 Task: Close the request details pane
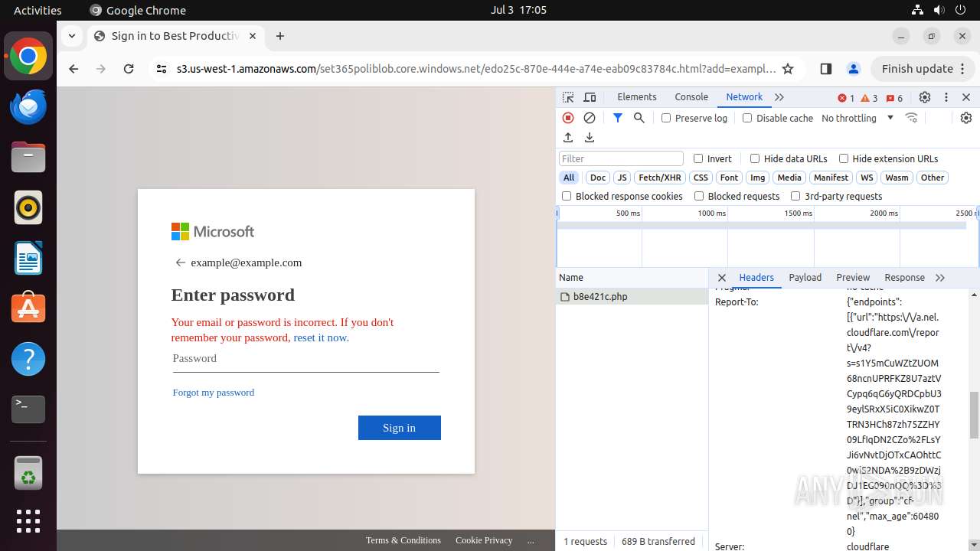coord(722,278)
